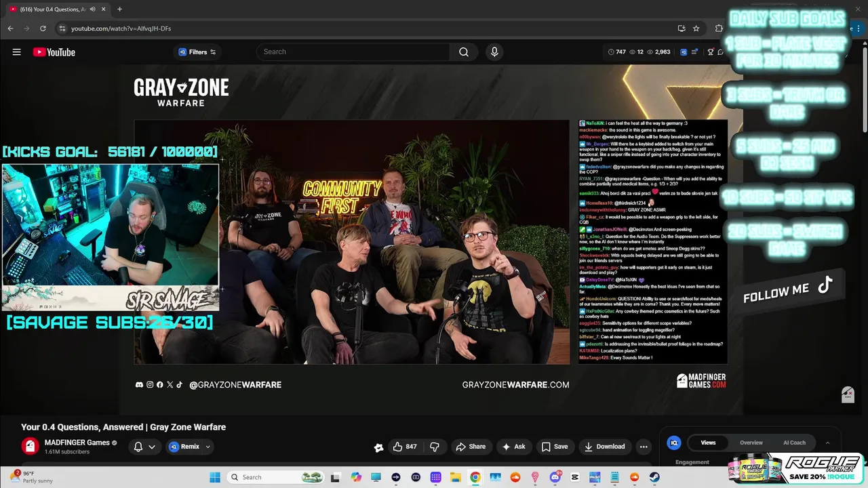Viewport: 868px width, 488px height.
Task: Click the site info icon in address bar
Action: tap(62, 28)
